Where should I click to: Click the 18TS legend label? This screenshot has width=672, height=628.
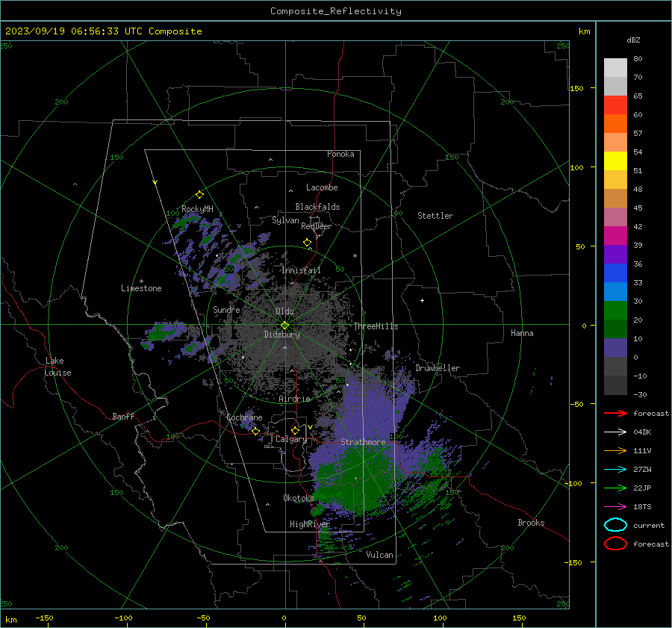point(642,507)
